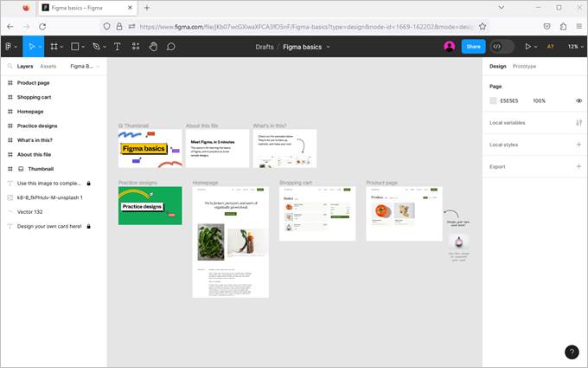
Task: Toggle Dev Mode switch
Action: point(502,47)
